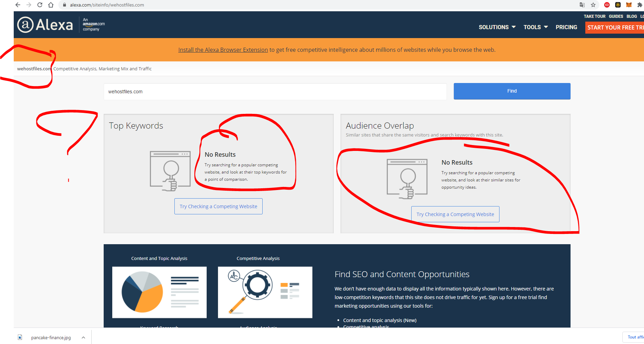Focus the wehostfiles.com search field
The height and width of the screenshot is (344, 644).
tap(275, 92)
